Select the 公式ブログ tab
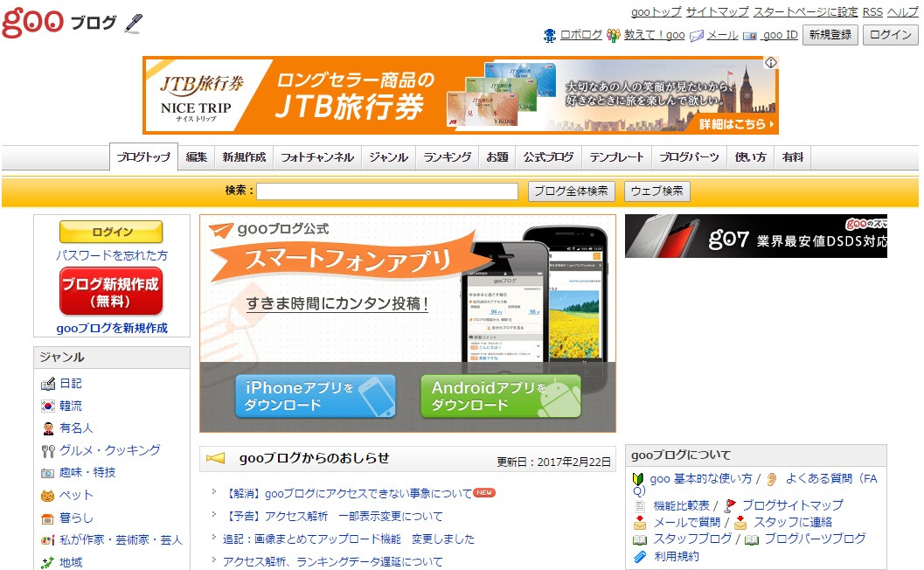 (x=549, y=157)
